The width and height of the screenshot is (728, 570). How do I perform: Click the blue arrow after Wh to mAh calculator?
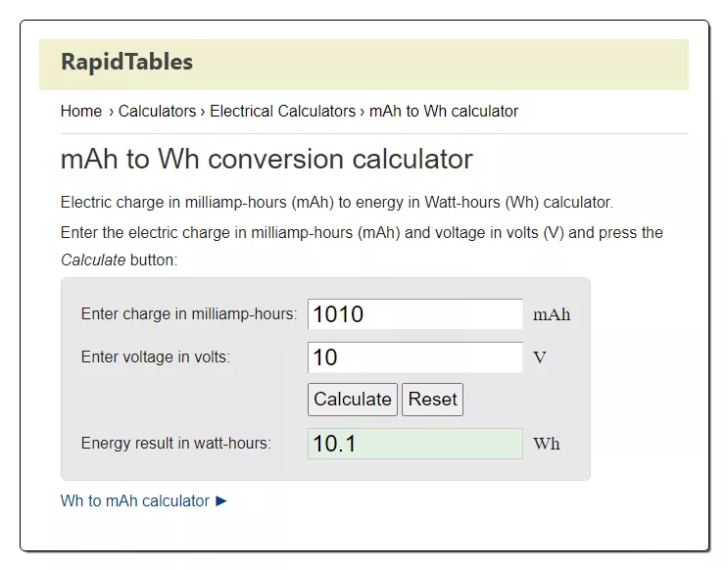(x=221, y=500)
